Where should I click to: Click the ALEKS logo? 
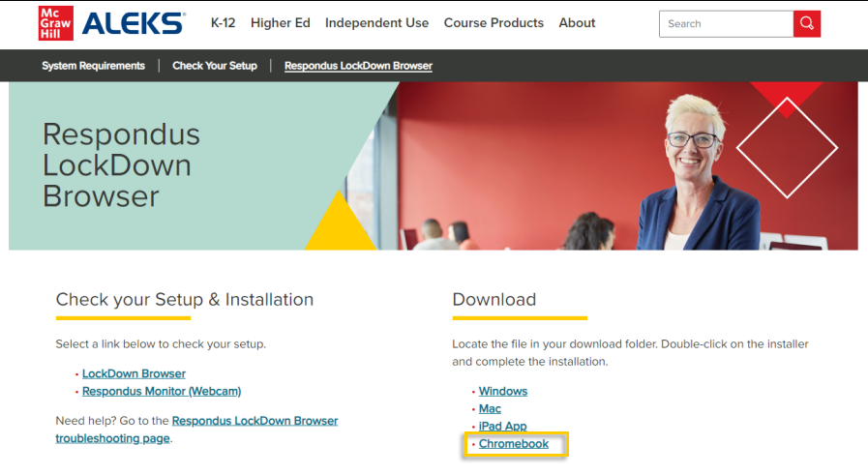click(x=135, y=23)
